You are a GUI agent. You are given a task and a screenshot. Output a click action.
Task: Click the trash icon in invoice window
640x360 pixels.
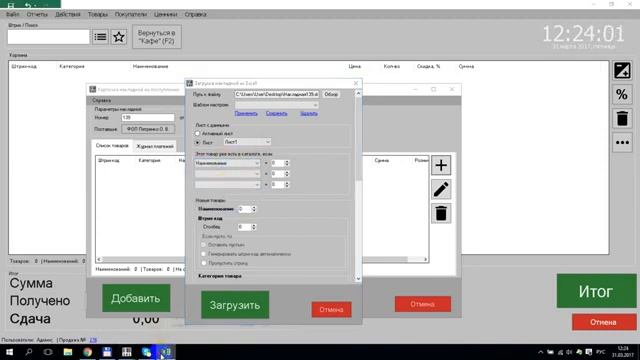tap(441, 213)
